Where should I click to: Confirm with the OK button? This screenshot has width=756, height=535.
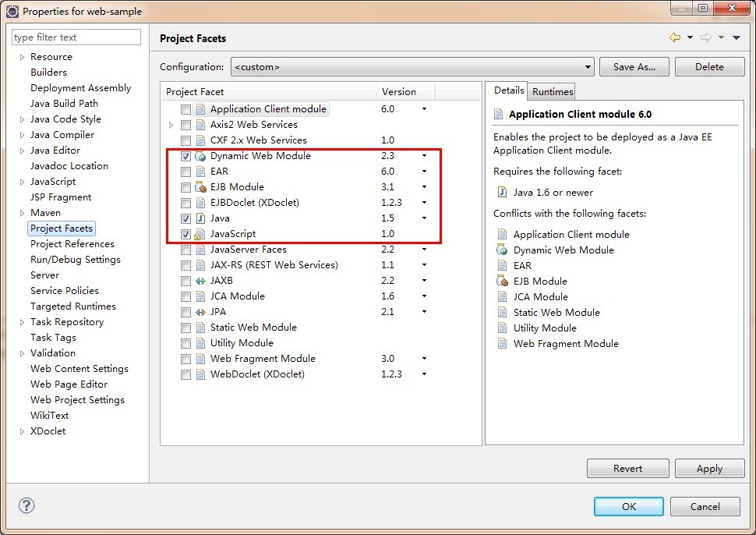pyautogui.click(x=629, y=507)
